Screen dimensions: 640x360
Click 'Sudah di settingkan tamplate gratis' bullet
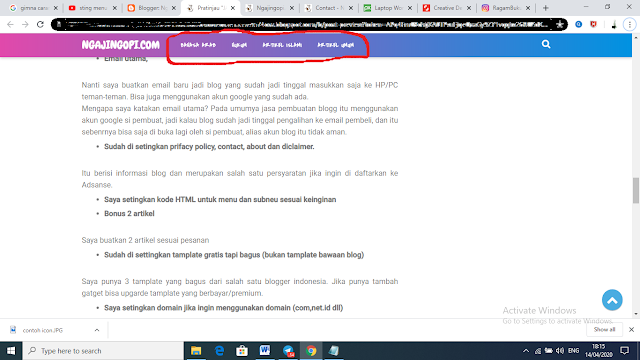pyautogui.click(x=234, y=255)
